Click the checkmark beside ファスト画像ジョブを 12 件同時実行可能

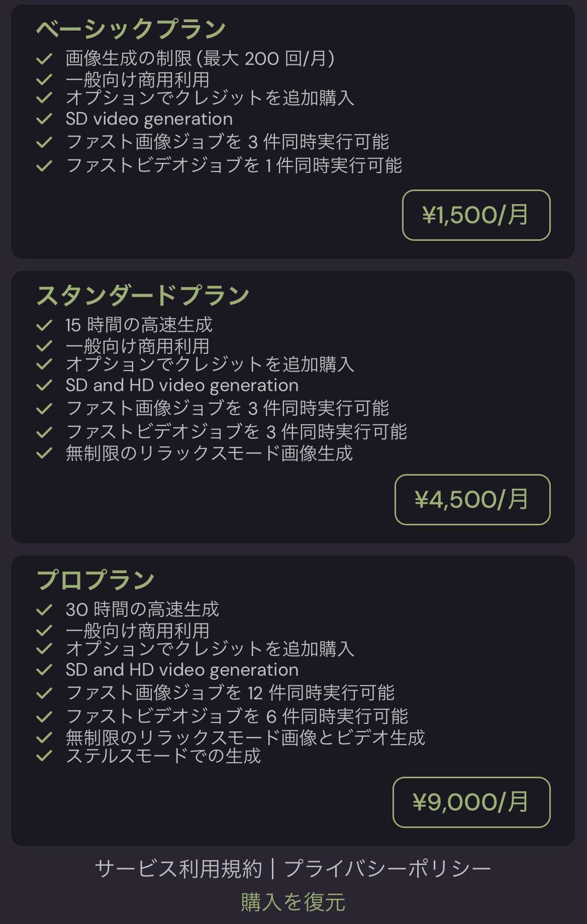coord(44,693)
